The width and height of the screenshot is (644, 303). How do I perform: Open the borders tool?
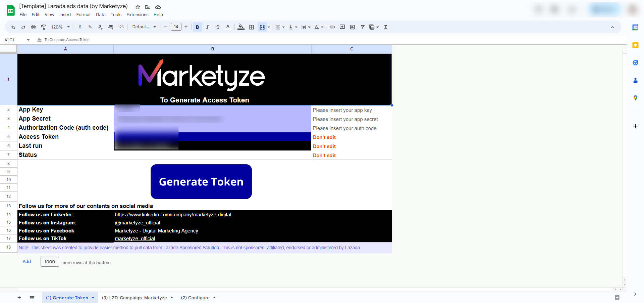click(252, 27)
